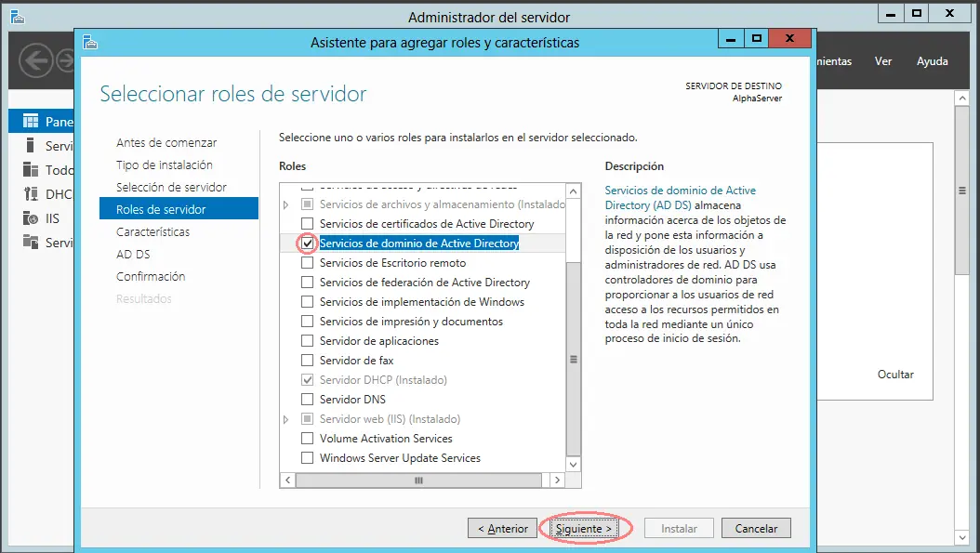Viewport: 980px width, 553px height.
Task: Open the Ver menu in Server Manager
Action: [x=883, y=61]
